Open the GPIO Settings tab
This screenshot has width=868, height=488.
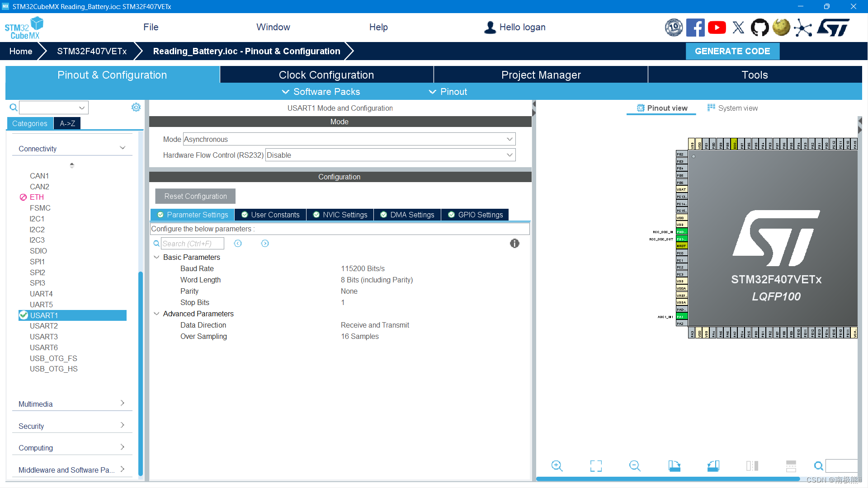pyautogui.click(x=475, y=215)
